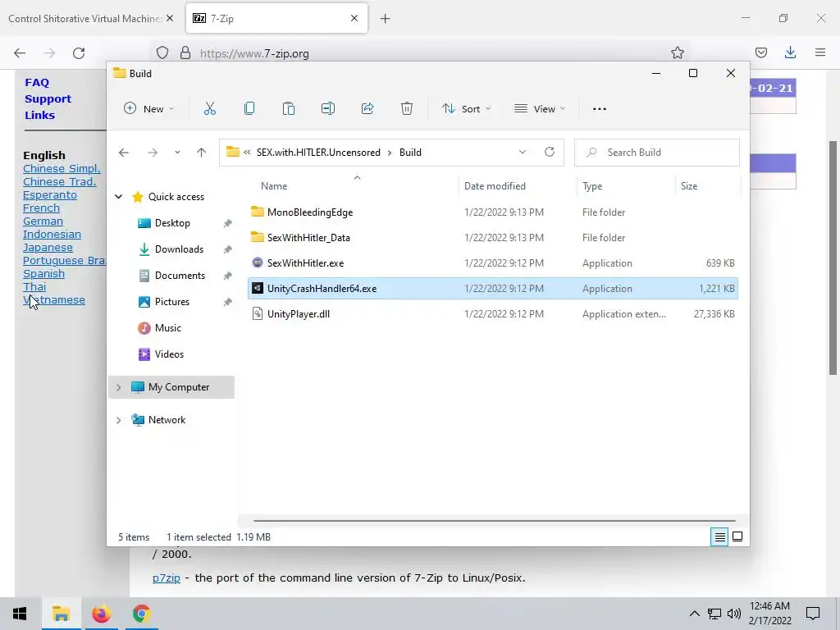Open the Sort dropdown menu
Viewport: 840px width, 630px height.
click(x=466, y=109)
